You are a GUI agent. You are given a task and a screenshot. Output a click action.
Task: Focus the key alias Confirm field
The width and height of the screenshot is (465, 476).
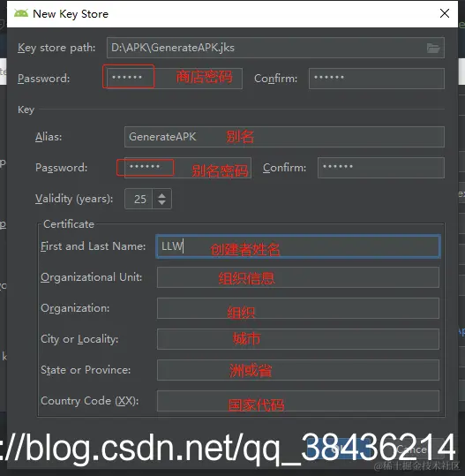point(381,168)
